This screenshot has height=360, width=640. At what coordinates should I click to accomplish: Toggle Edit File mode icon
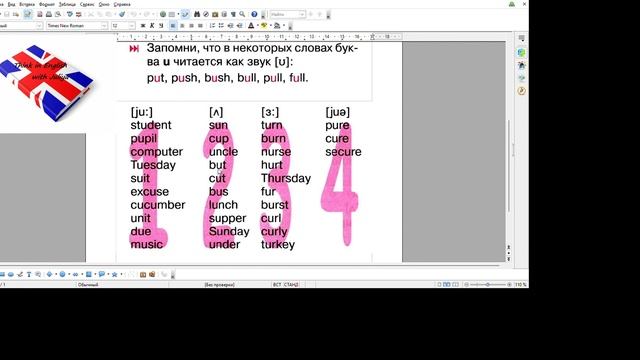click(28, 14)
